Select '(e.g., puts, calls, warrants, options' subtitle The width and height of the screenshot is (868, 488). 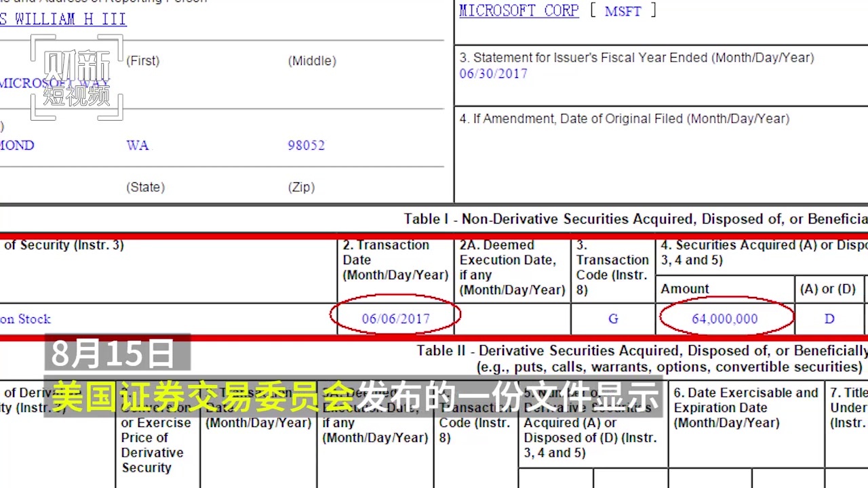click(669, 367)
